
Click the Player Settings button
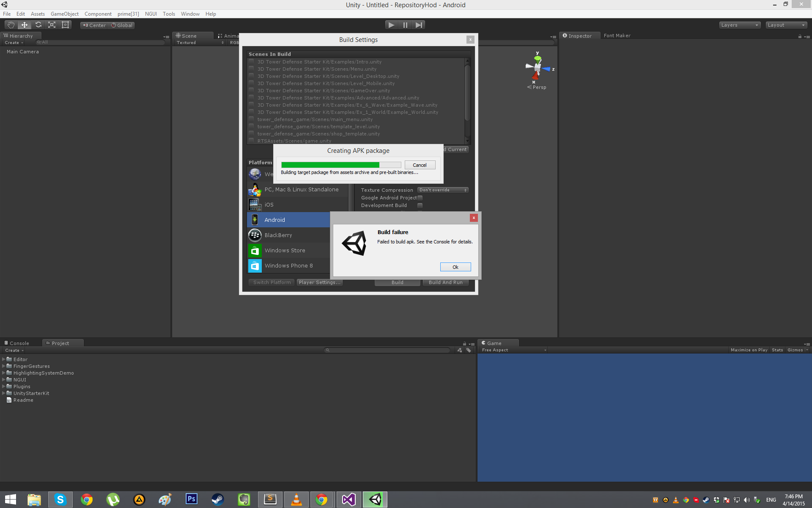pos(319,282)
